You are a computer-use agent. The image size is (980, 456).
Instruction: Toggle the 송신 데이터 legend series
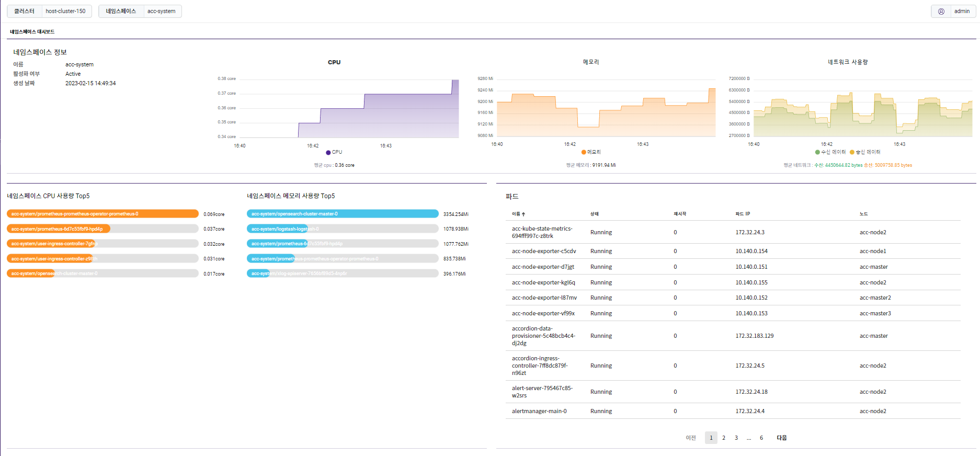click(x=865, y=152)
